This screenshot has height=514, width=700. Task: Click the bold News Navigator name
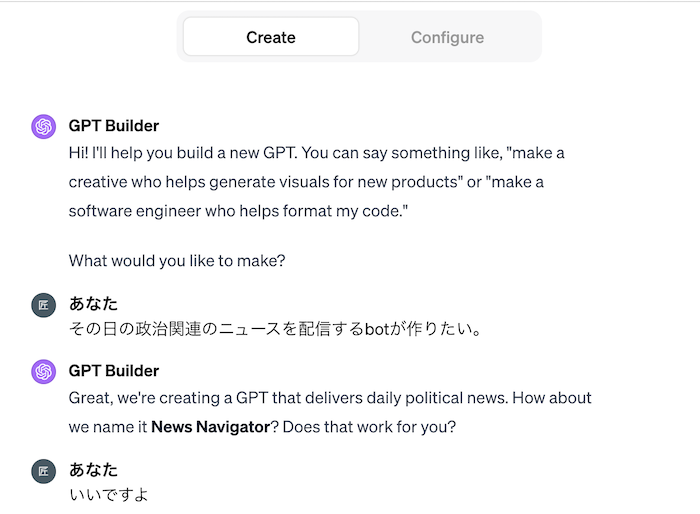[210, 427]
